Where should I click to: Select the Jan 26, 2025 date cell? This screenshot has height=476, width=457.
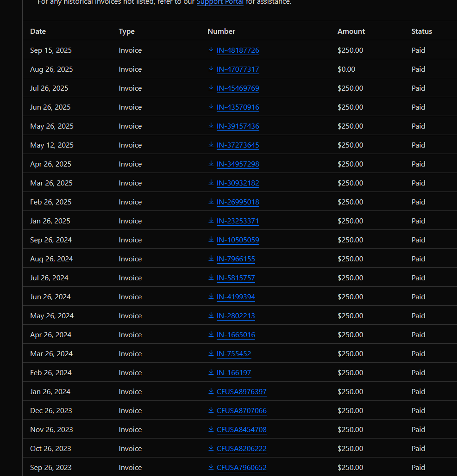click(x=50, y=221)
